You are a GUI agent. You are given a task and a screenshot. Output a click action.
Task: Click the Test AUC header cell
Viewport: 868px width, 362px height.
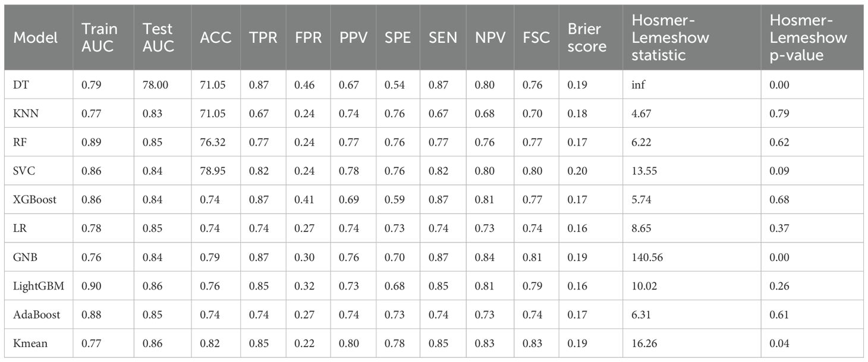pyautogui.click(x=159, y=37)
